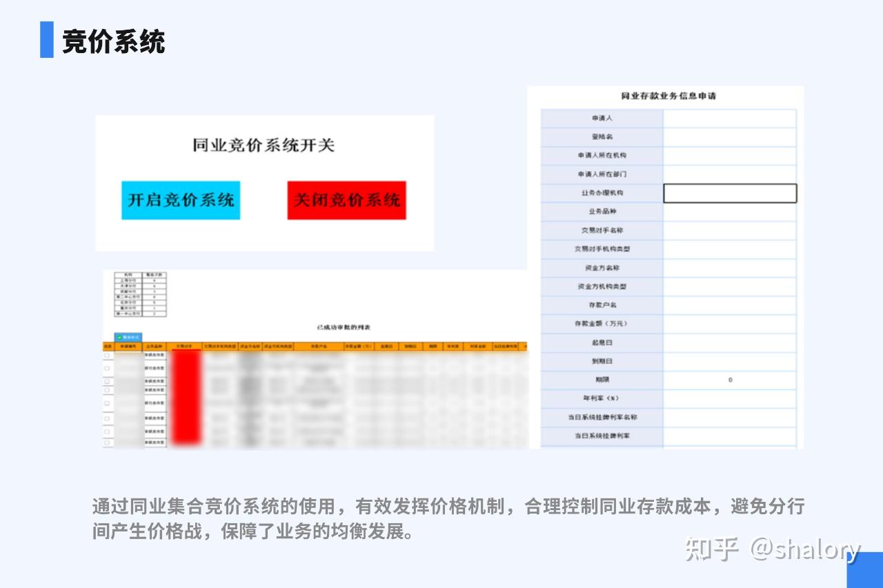883x588 pixels.
Task: Select the 交易对手机构类型 field
Action: [x=730, y=249]
